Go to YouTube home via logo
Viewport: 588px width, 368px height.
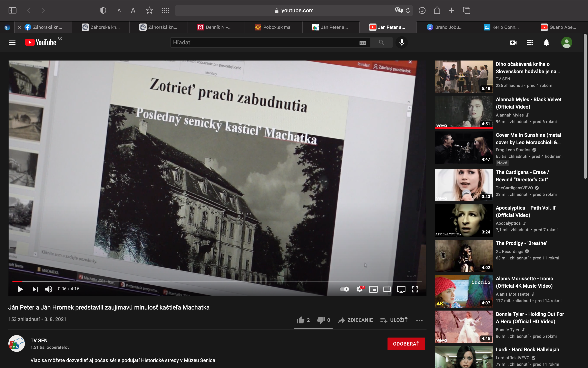(41, 42)
